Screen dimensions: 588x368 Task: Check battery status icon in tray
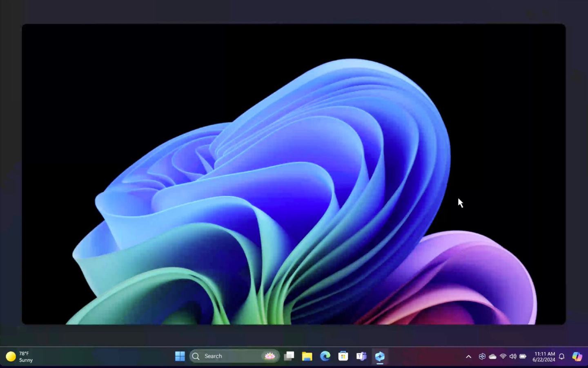(523, 357)
